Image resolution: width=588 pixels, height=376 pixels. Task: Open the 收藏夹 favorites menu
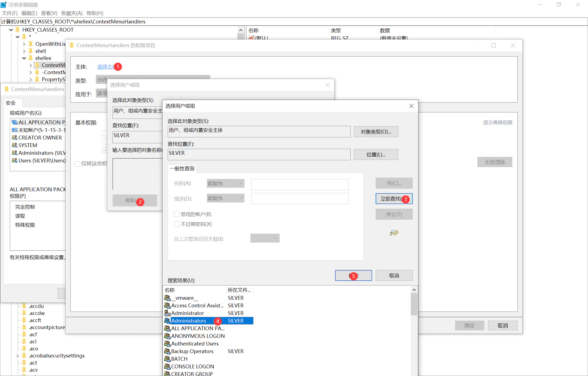click(x=72, y=13)
